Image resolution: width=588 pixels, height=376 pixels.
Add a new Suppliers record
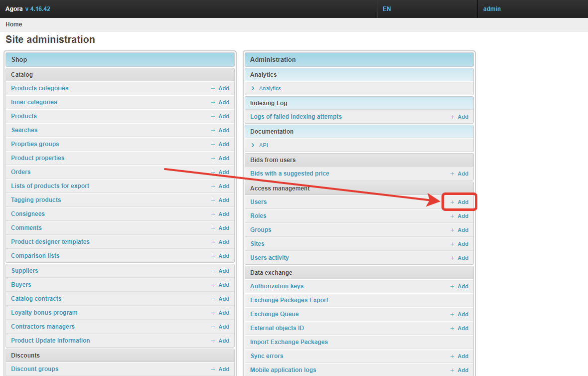pyautogui.click(x=220, y=271)
